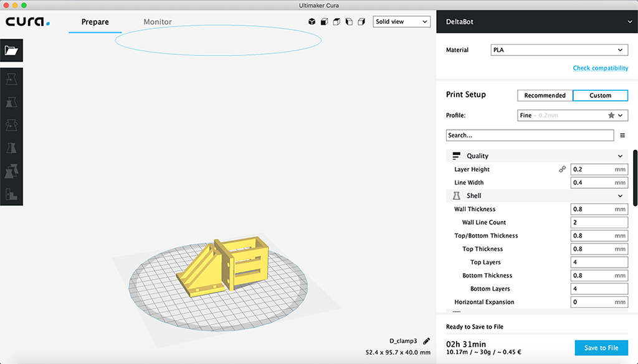
Task: Open the settings visibility hamburger menu
Action: pos(622,135)
